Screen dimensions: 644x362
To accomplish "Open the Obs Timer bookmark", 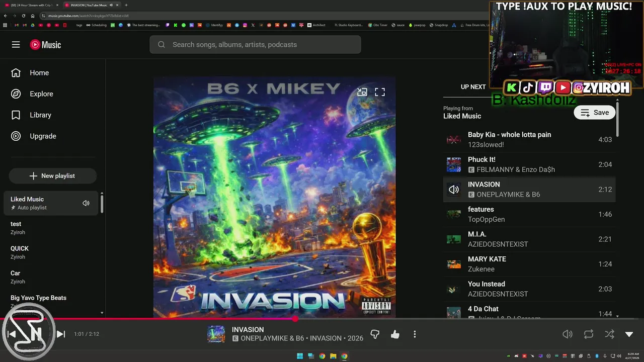I will click(377, 25).
